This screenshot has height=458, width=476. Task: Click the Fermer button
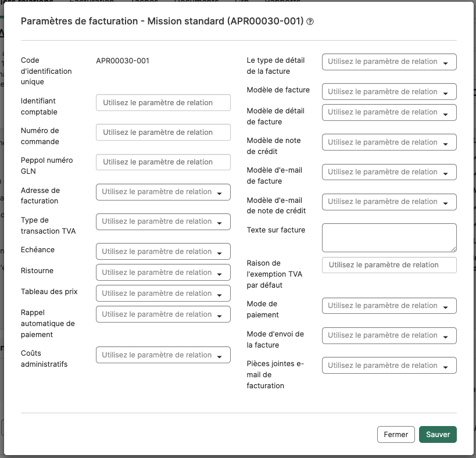396,434
